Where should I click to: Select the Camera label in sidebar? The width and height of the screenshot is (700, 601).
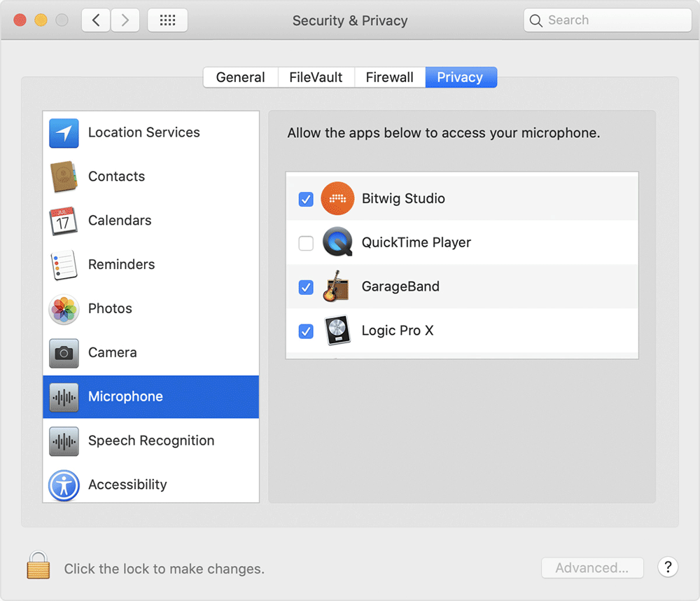tap(113, 352)
